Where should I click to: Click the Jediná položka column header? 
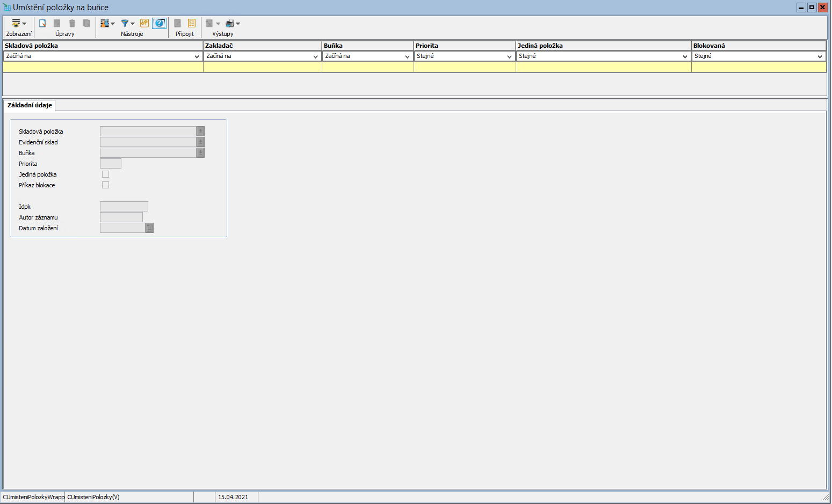click(x=603, y=46)
